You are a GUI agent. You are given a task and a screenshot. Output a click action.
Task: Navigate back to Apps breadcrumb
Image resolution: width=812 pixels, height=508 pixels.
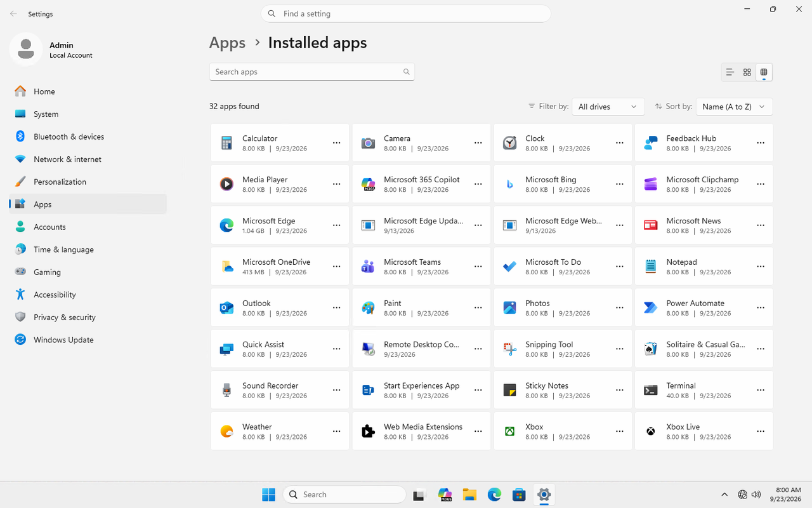227,43
